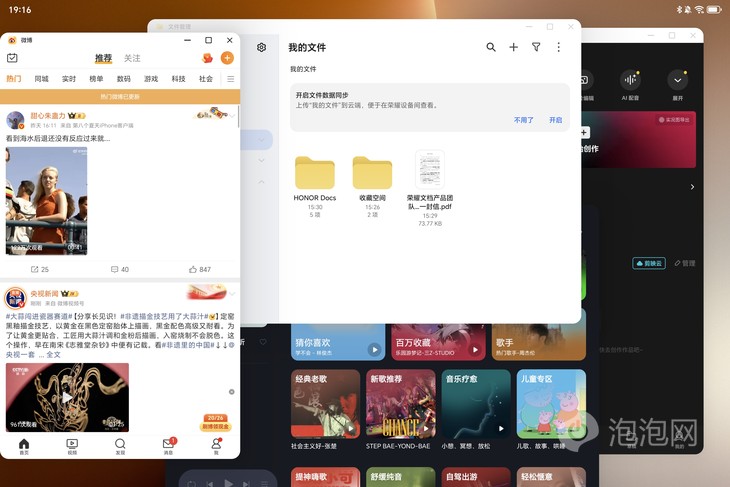The image size is (730, 487).
Task: Open the Weibo check-in calendar icon
Action: tap(13, 58)
